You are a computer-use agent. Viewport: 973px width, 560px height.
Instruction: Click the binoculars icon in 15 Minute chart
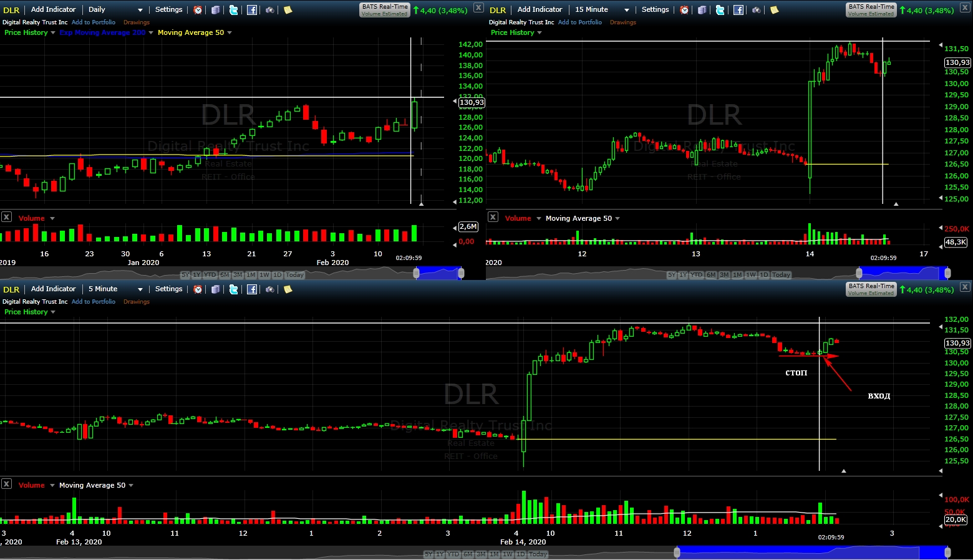(757, 10)
